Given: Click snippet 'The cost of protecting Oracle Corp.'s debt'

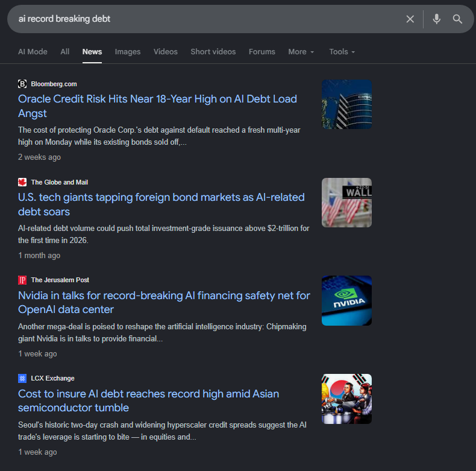Looking at the screenshot, I should click(x=159, y=136).
